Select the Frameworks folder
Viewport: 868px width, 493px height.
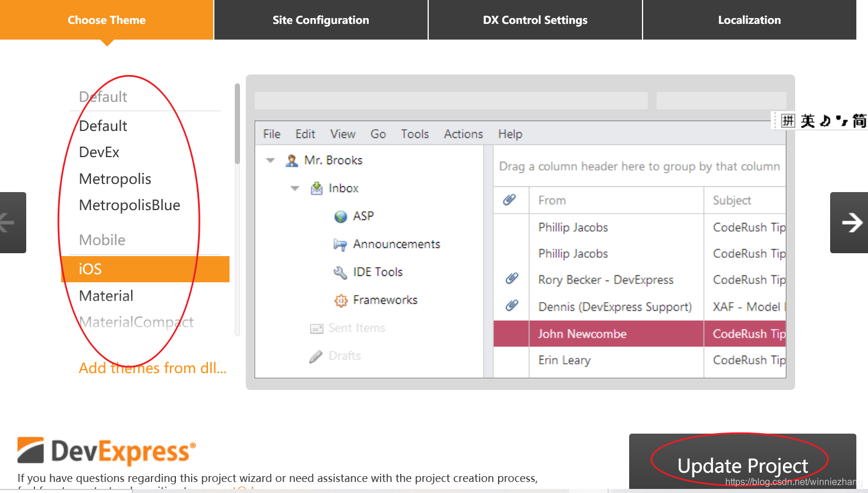pos(385,300)
